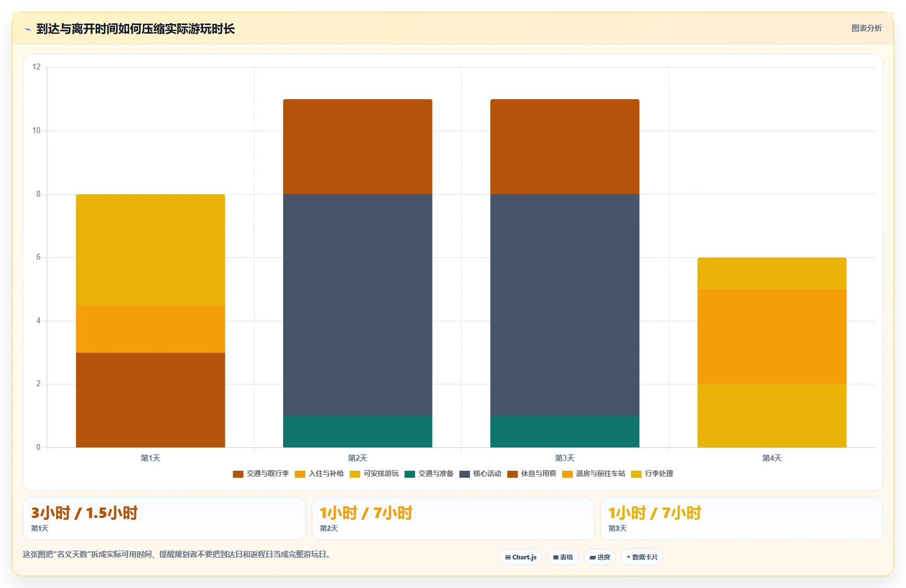Click the y-axis value 6
This screenshot has height=588, width=906.
39,257
